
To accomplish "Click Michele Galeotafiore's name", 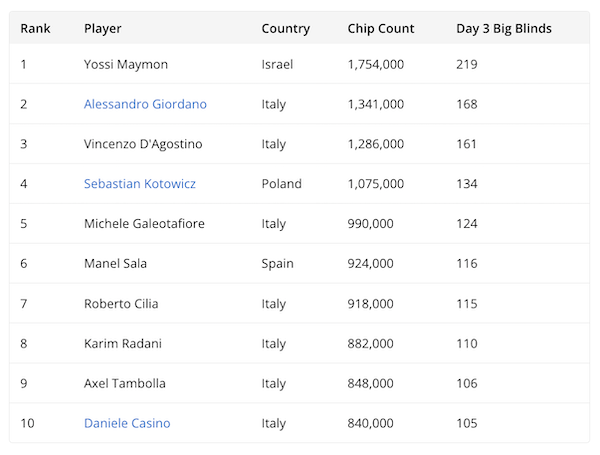I will click(144, 224).
